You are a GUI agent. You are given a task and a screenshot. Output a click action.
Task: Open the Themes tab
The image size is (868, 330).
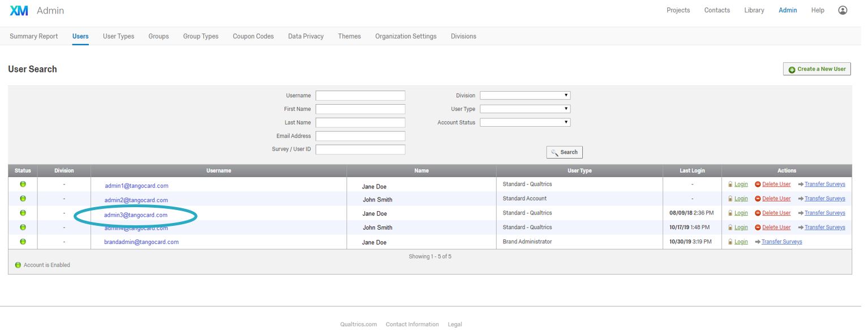tap(349, 36)
